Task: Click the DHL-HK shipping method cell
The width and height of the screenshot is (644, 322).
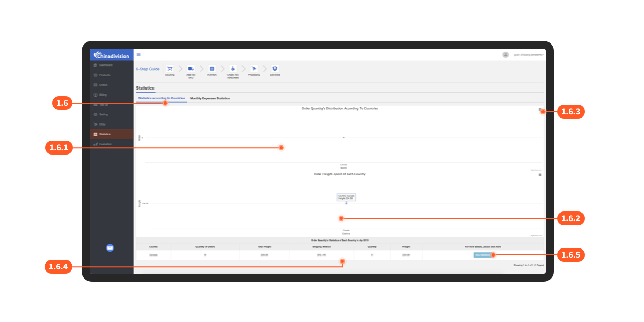Action: (321, 255)
